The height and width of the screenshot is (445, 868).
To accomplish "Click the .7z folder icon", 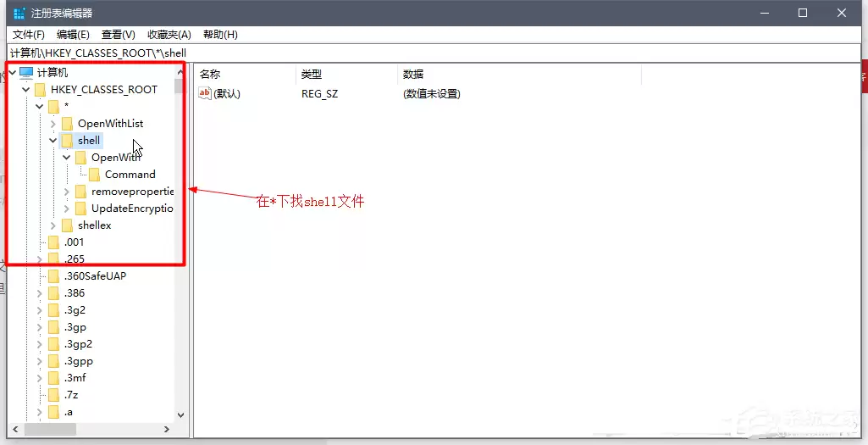I will [x=53, y=395].
